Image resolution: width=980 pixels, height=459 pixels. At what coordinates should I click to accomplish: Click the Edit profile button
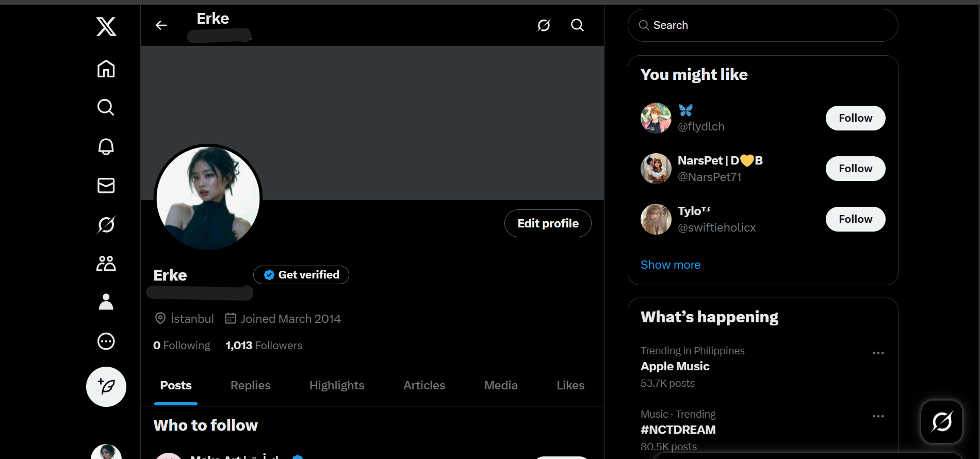coord(548,223)
